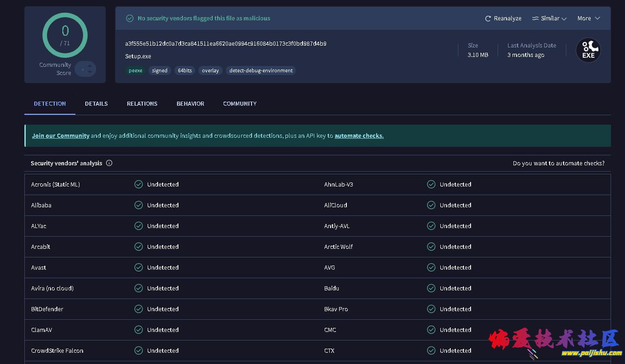Follow the Join our Community link
Image resolution: width=625 pixels, height=364 pixels.
click(61, 135)
